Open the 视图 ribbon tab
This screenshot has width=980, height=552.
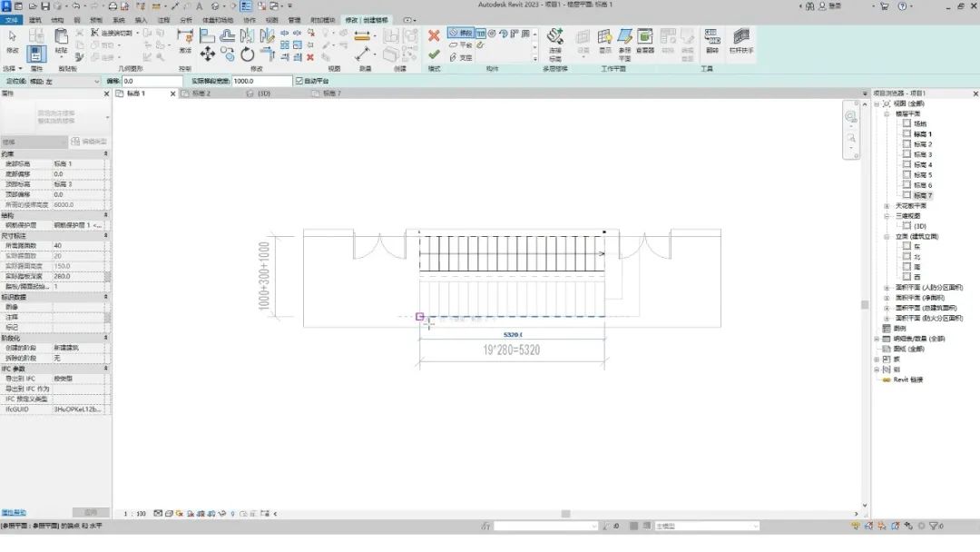point(272,20)
